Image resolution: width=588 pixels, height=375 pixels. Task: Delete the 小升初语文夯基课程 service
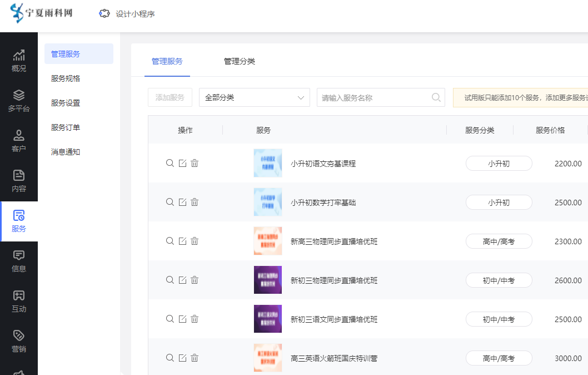pyautogui.click(x=195, y=163)
